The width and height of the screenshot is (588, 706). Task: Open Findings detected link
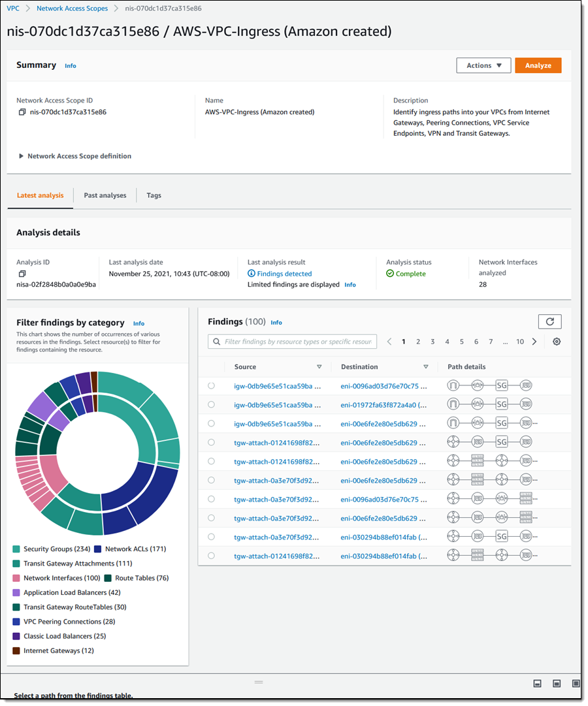pyautogui.click(x=284, y=274)
